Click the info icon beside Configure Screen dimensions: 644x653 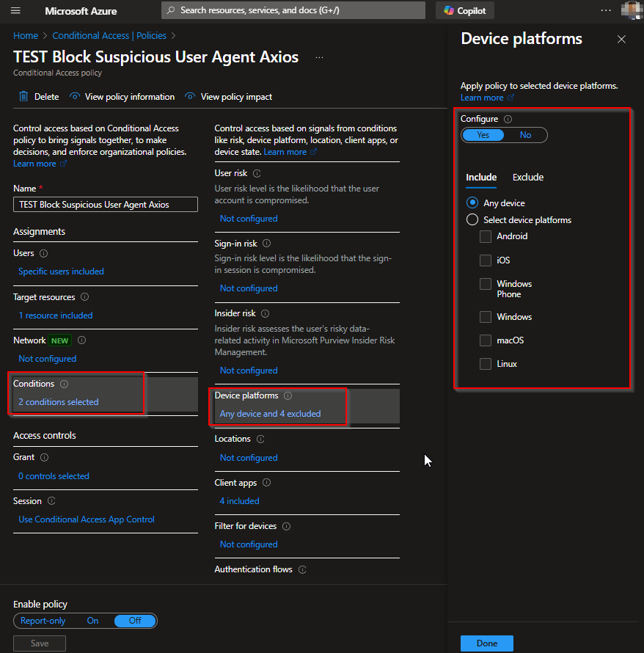pos(508,119)
